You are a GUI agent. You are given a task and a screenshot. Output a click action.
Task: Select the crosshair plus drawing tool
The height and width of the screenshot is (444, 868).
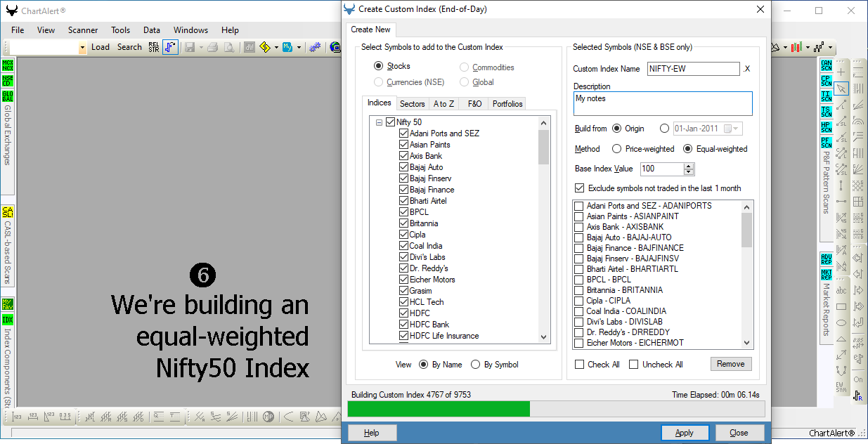(x=842, y=72)
